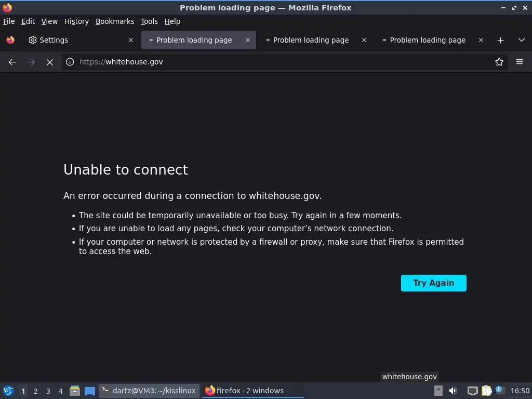The image size is (532, 399).
Task: Open the Tools menu
Action: pos(149,21)
